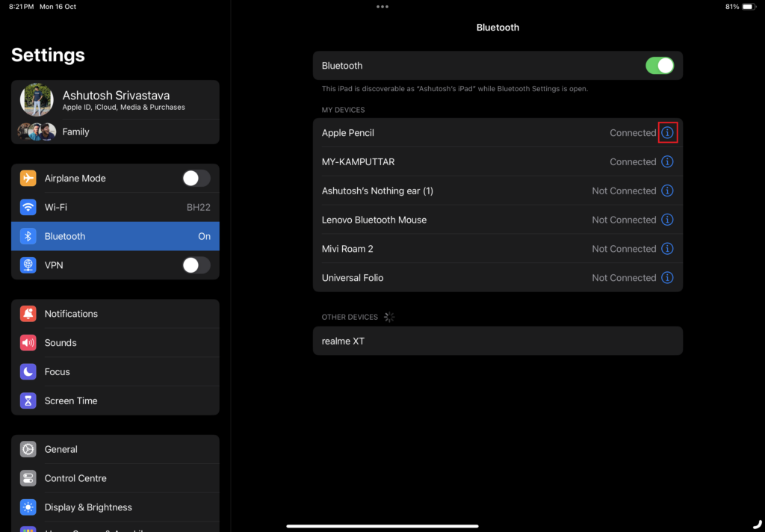This screenshot has height=532, width=765.
Task: Tap Ashutosh's profile photo
Action: [37, 99]
